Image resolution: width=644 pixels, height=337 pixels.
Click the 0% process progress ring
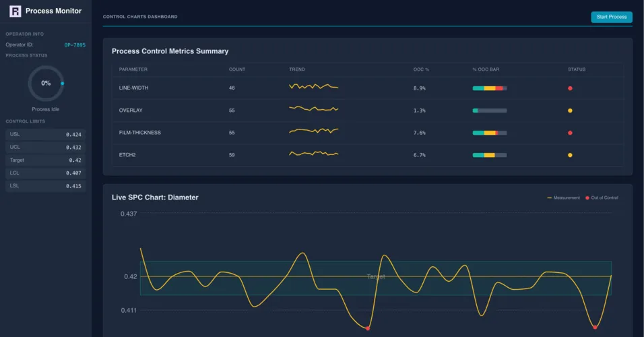click(x=46, y=84)
